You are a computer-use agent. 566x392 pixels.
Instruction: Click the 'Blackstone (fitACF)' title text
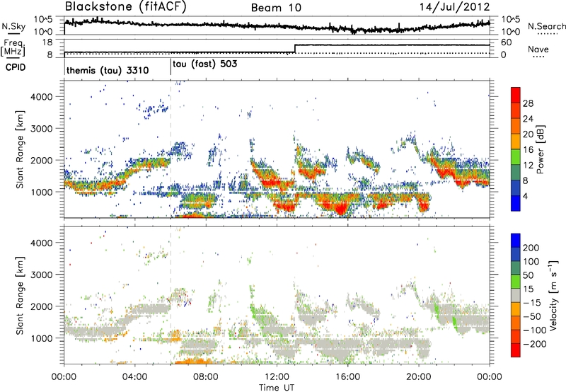(125, 7)
